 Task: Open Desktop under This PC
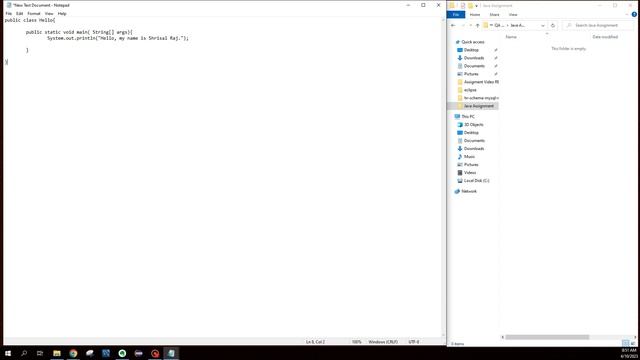point(471,133)
